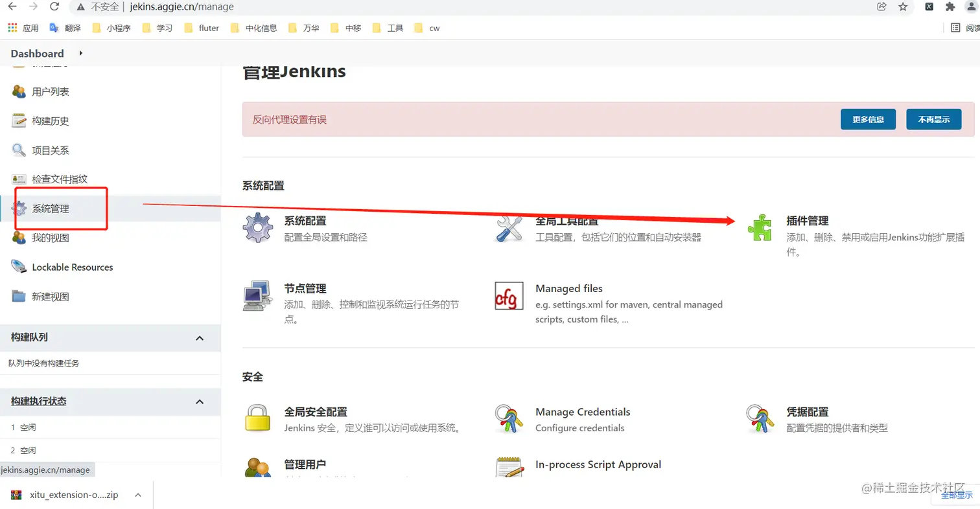Viewport: 980px width, 509px height.
Task: Click the 系统管理 gear icon
Action: [19, 209]
